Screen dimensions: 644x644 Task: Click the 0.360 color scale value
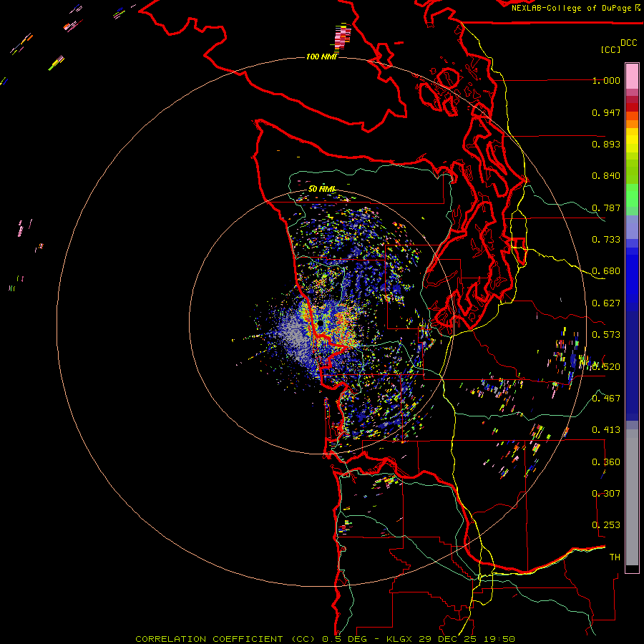pos(606,462)
